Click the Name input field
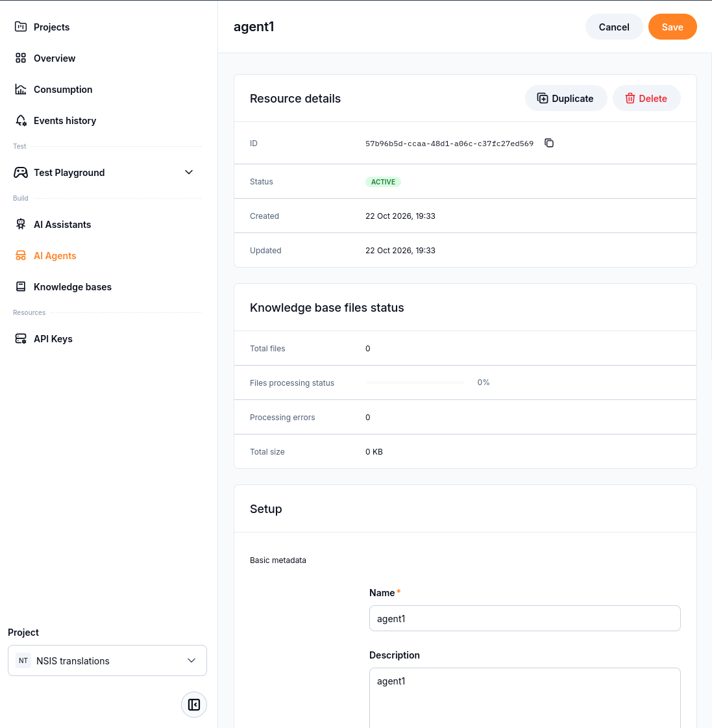Image resolution: width=712 pixels, height=728 pixels. click(525, 618)
